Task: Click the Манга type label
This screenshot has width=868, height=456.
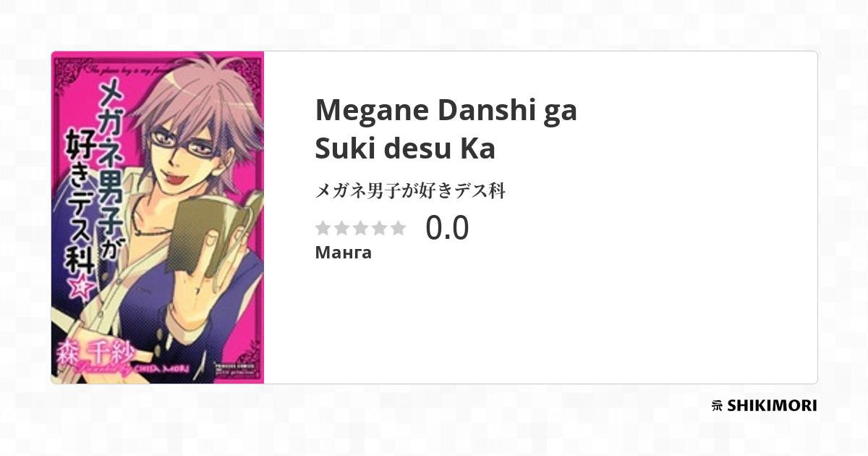Action: pyautogui.click(x=344, y=253)
